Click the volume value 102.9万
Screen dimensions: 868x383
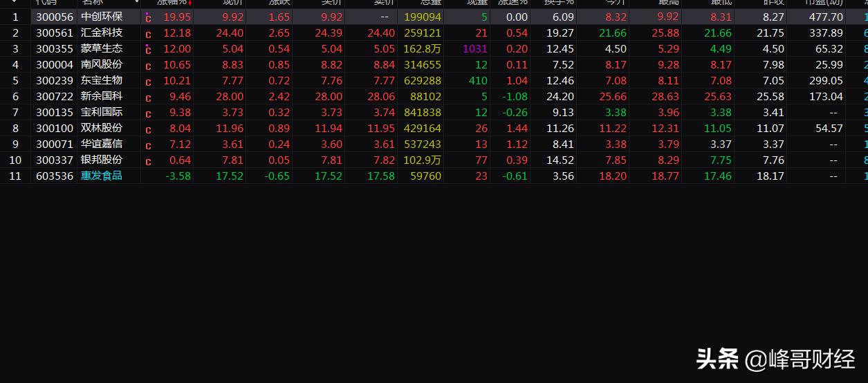[x=423, y=160]
